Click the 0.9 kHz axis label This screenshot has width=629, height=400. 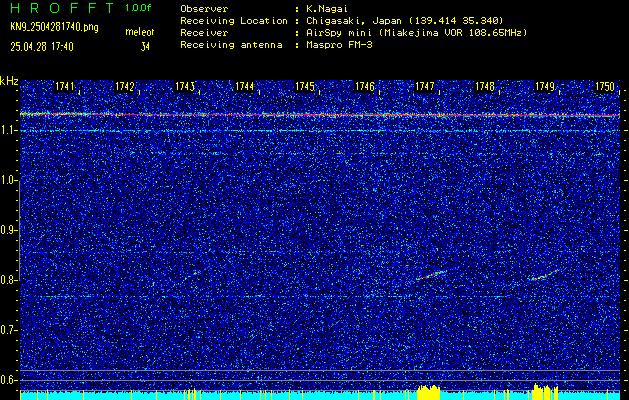click(8, 230)
